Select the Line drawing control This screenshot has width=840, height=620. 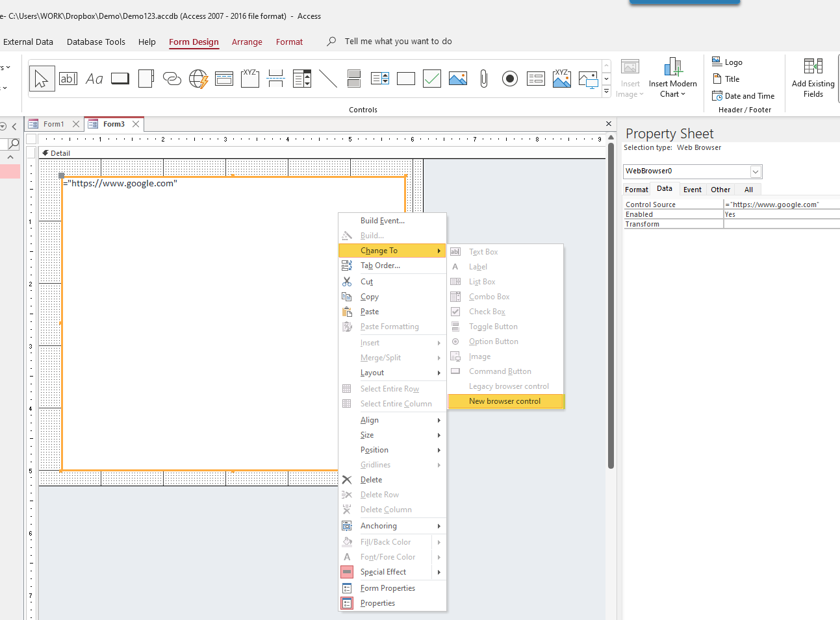pos(328,79)
